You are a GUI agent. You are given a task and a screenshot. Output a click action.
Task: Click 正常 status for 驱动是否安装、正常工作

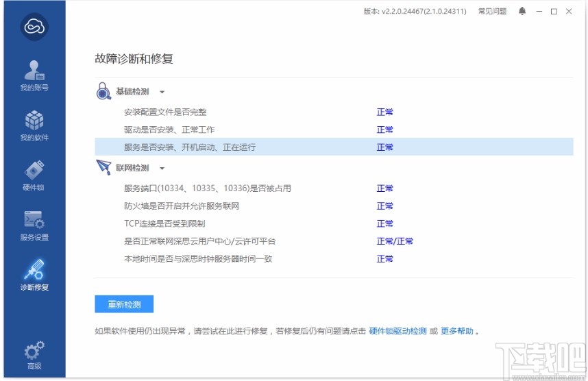click(x=384, y=130)
